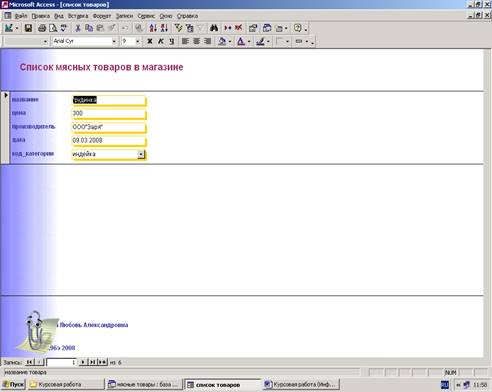Image resolution: width=492 pixels, height=392 pixels.
Task: Click the Delete record icon
Action: 238,28
